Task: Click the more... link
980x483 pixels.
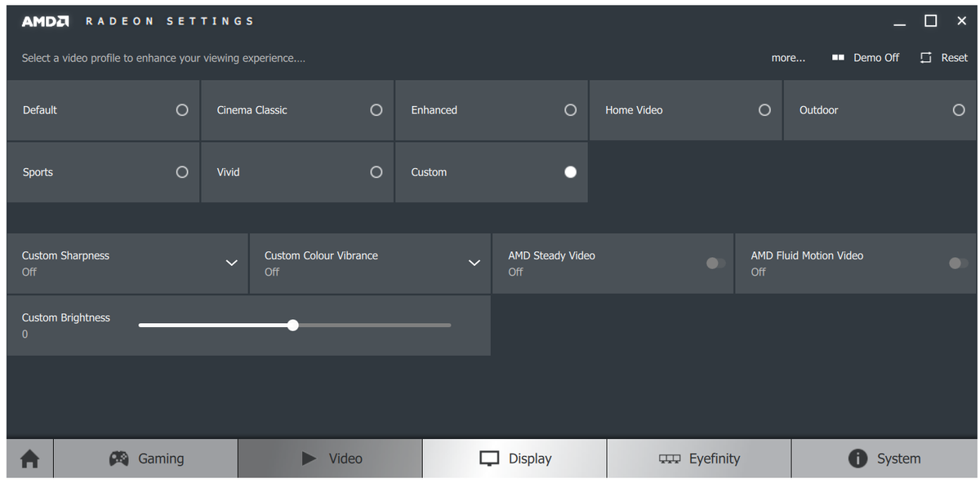Action: (788, 58)
